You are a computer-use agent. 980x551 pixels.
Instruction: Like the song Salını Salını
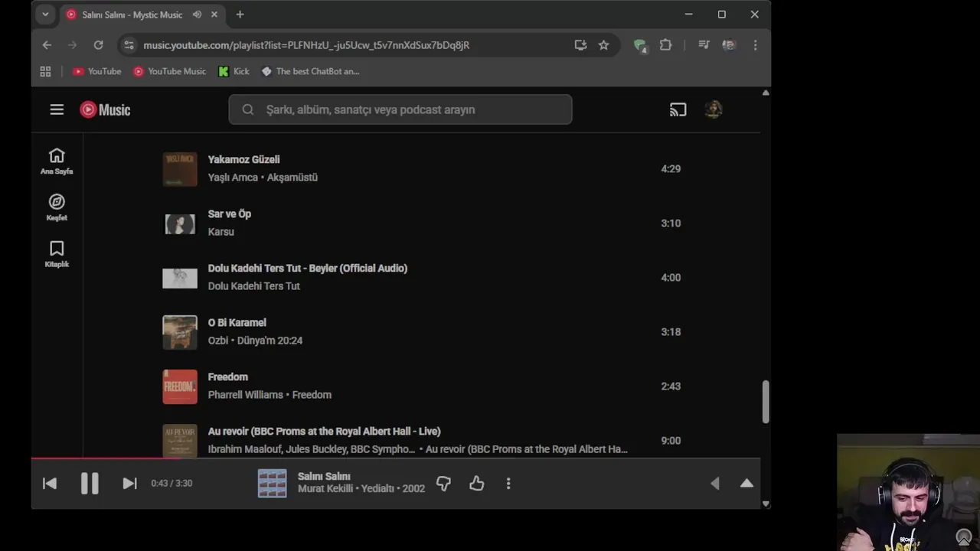476,483
